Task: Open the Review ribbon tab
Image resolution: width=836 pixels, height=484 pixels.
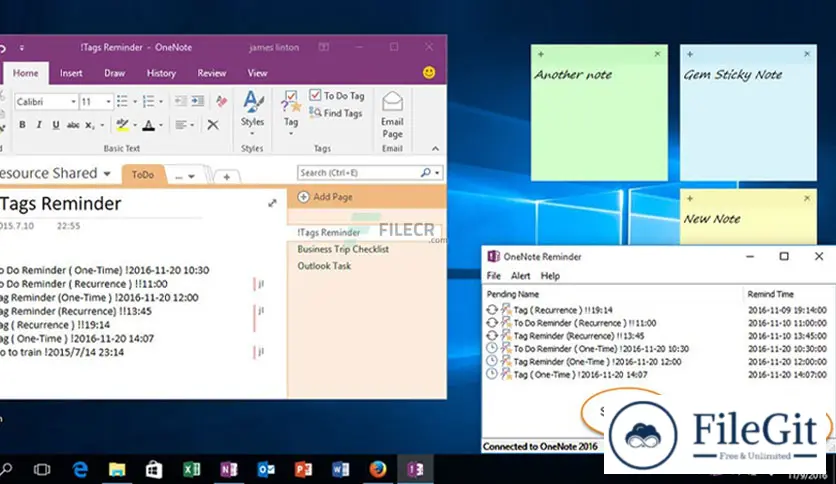Action: click(212, 73)
